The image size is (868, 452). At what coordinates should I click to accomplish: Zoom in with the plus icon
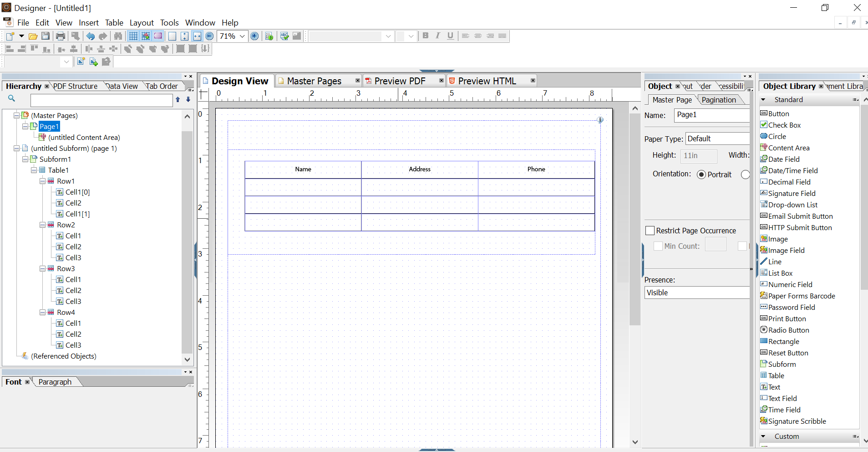[x=254, y=36]
